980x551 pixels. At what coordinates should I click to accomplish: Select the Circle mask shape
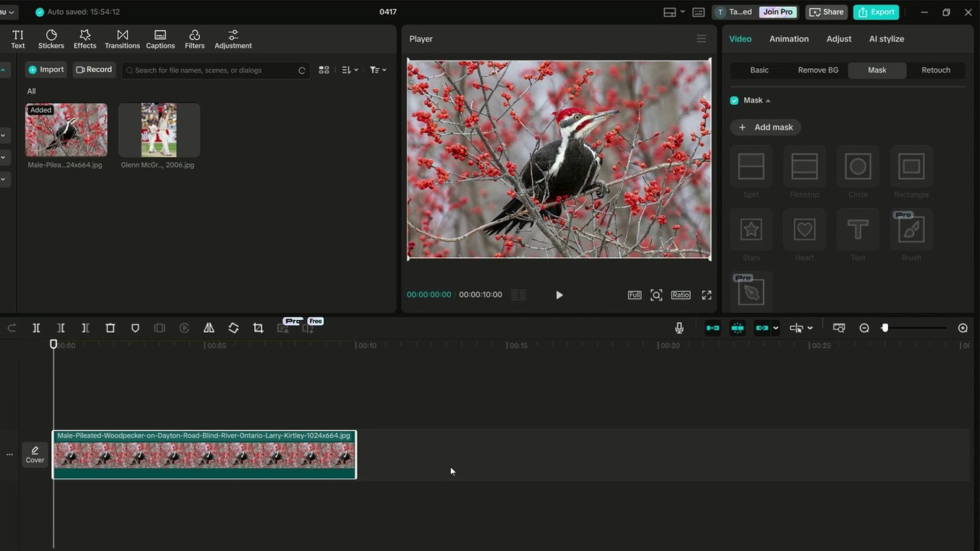coord(858,172)
